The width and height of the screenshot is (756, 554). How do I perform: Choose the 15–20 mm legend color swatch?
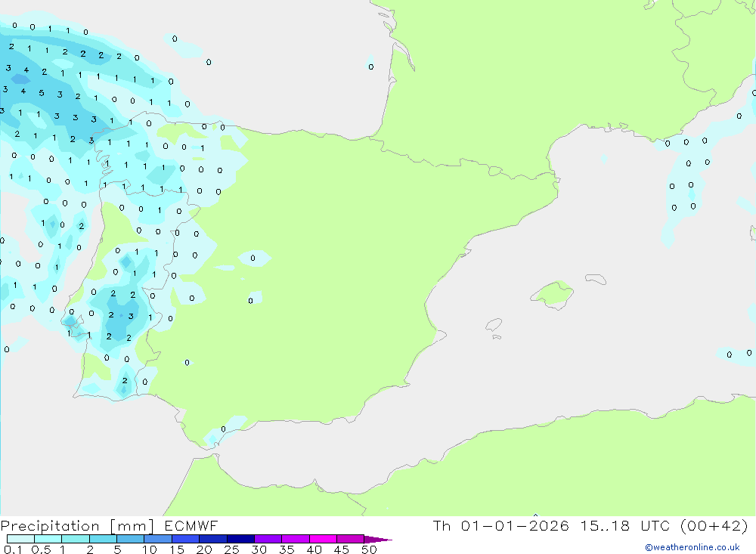[x=186, y=539]
